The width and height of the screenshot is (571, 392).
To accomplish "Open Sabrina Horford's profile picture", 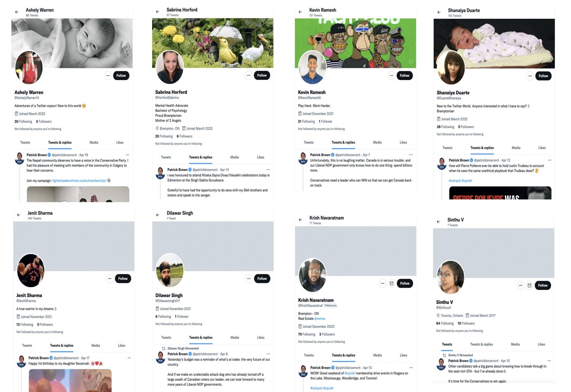I will point(170,67).
